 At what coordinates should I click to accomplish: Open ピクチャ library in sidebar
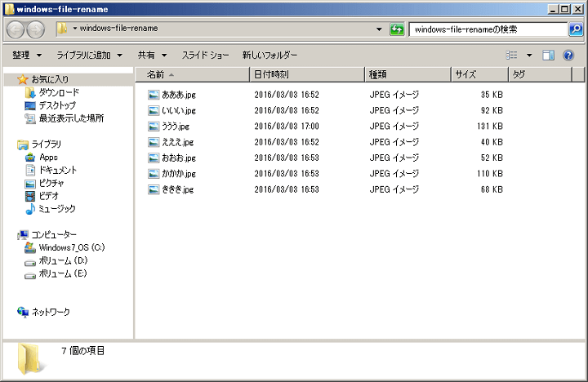[x=51, y=184]
